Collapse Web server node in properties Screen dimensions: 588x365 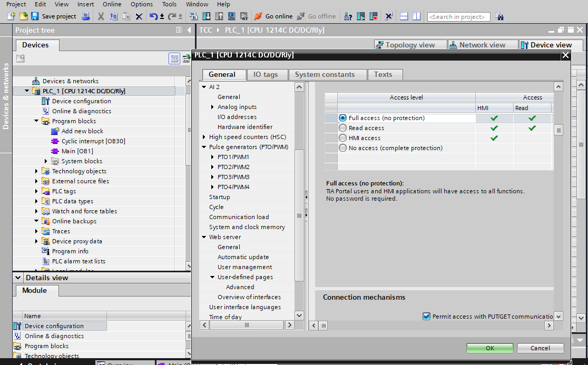click(x=204, y=237)
